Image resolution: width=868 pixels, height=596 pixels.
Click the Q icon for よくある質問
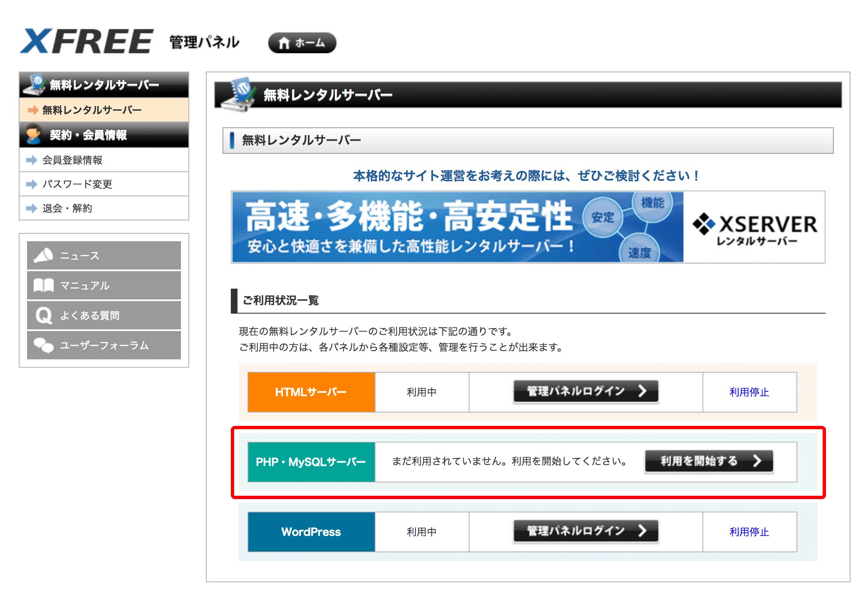tap(44, 316)
